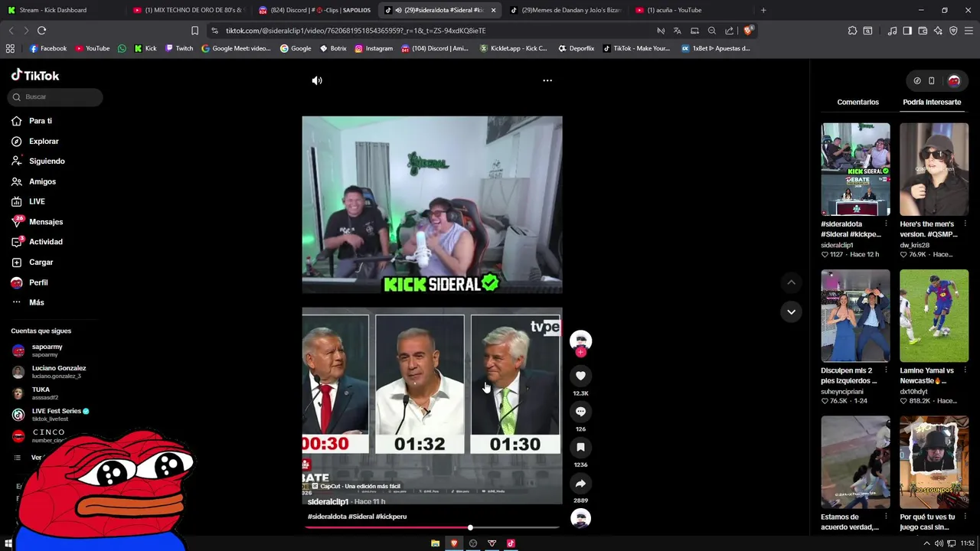Mute the TikTok video sound
Image resolution: width=980 pixels, height=551 pixels.
(317, 80)
